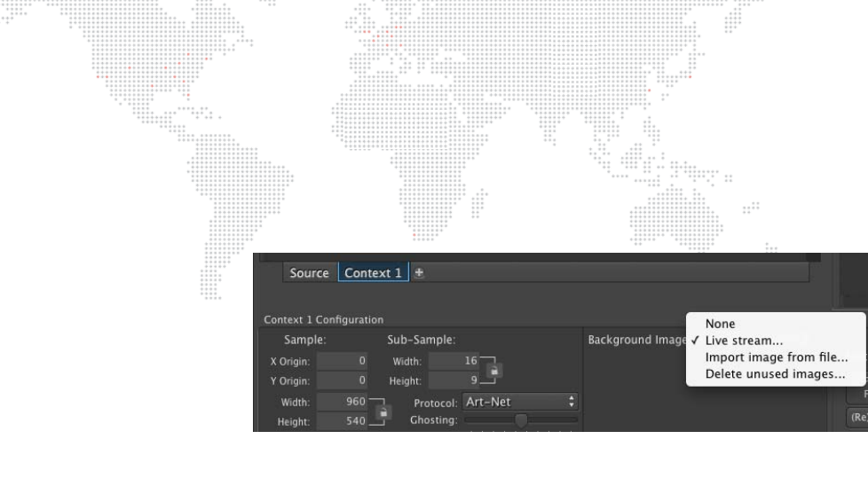Click the Ghosting slider handle

[x=521, y=420]
